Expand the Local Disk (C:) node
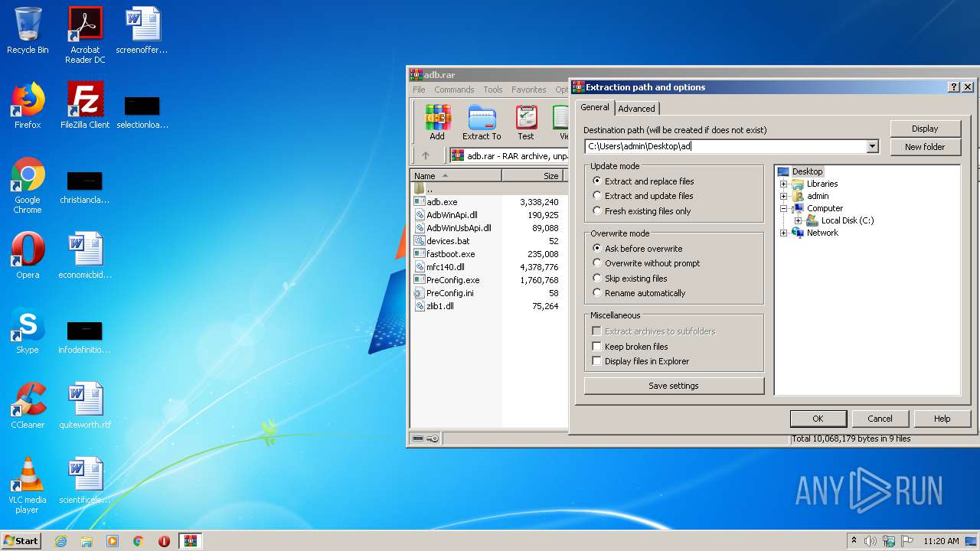The image size is (980, 551). 798,220
